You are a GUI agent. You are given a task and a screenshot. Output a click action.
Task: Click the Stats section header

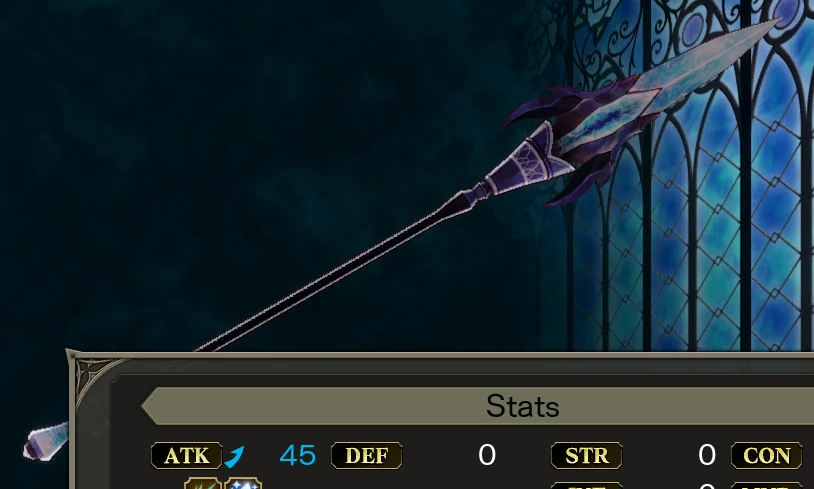coord(523,406)
